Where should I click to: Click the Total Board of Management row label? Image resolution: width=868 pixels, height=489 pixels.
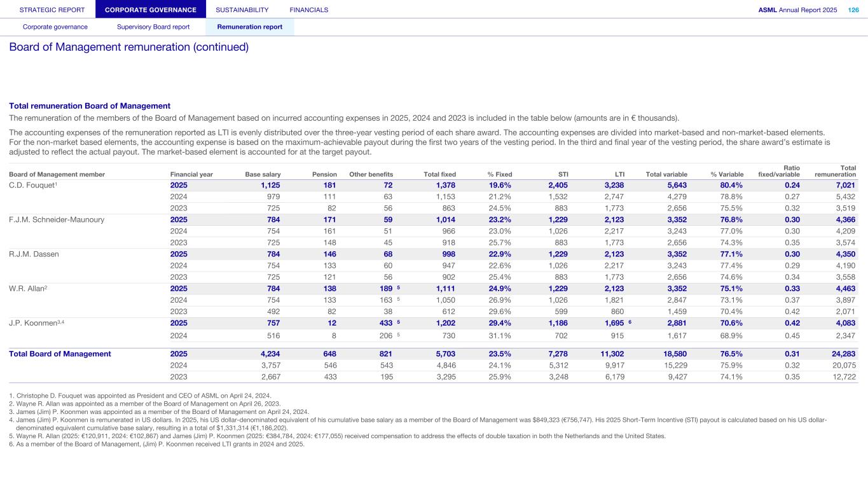pyautogui.click(x=60, y=354)
